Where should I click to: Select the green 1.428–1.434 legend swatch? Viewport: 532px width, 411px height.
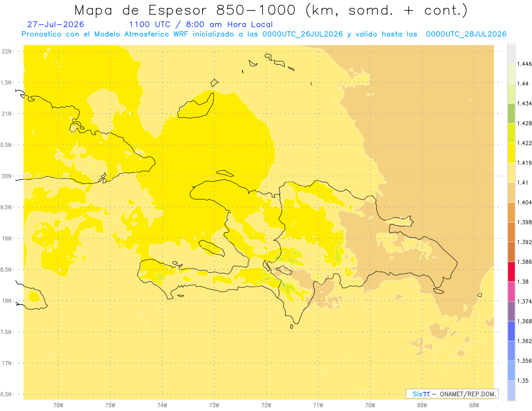tap(511, 113)
